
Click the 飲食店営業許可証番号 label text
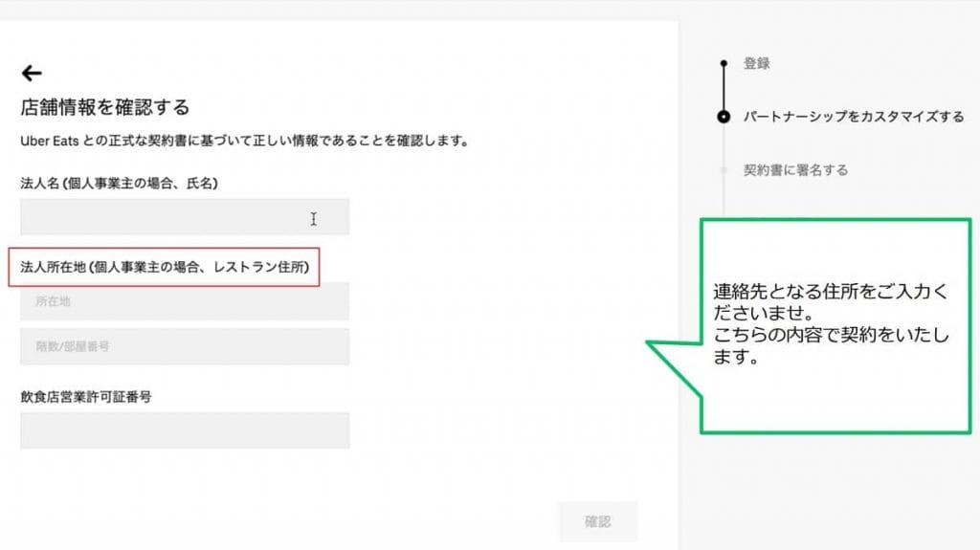coord(85,397)
